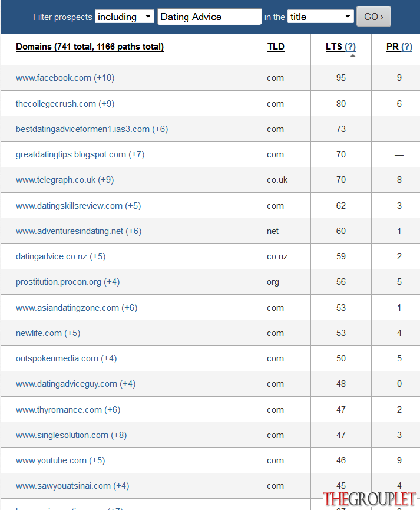Select PR value 0 in datingadviceguy row
This screenshot has width=420, height=510.
pos(399,384)
